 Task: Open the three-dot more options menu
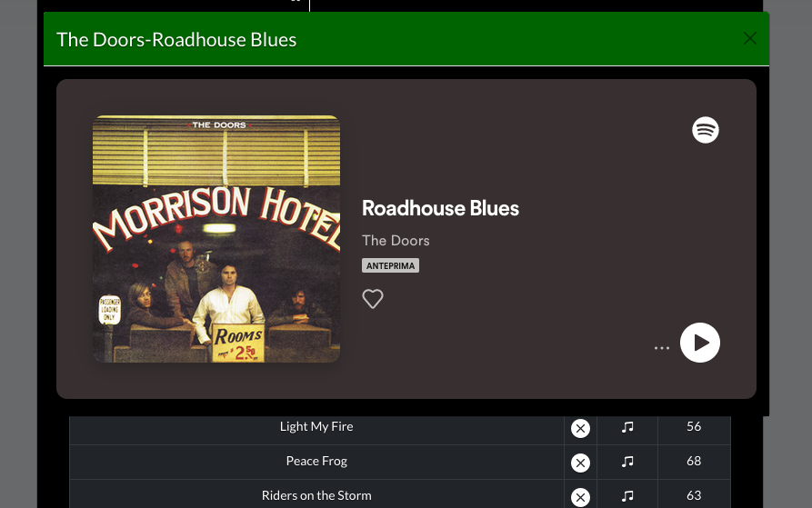pos(661,348)
